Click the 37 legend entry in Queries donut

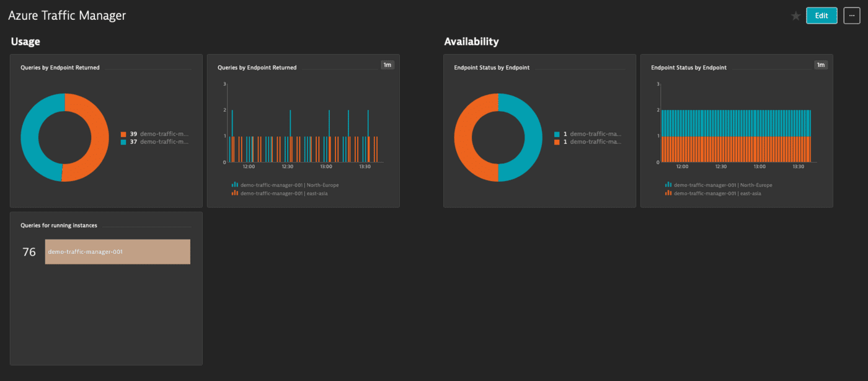155,141
